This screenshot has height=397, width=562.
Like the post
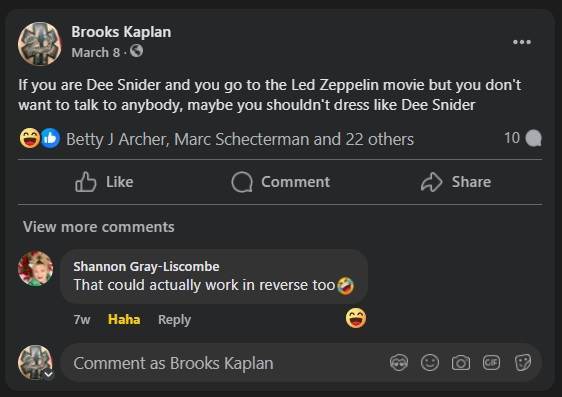coord(104,182)
